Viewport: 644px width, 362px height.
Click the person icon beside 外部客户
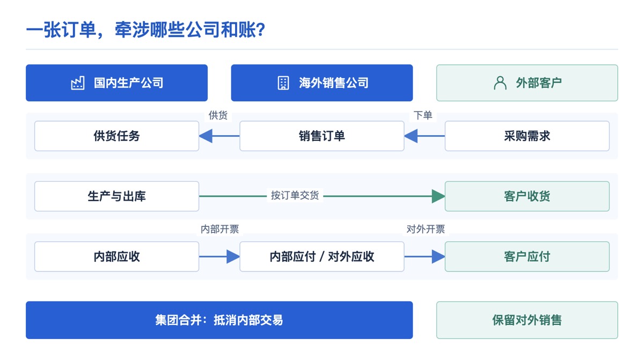(x=500, y=83)
